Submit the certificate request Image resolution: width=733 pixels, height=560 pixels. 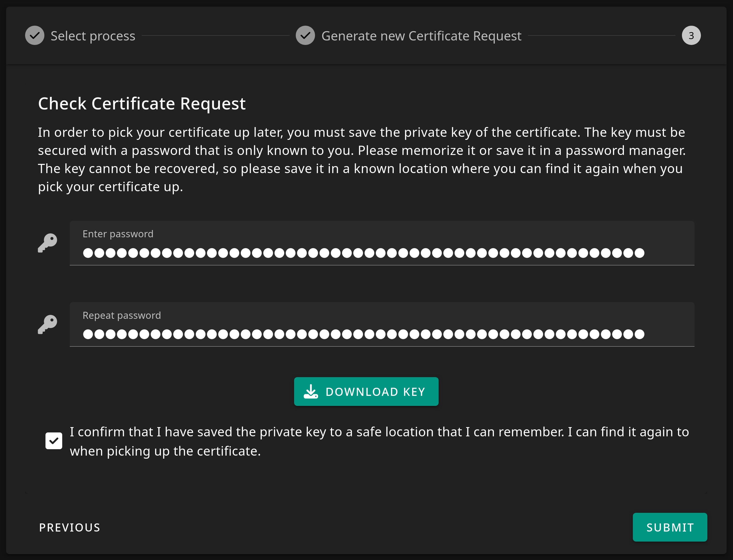(670, 527)
